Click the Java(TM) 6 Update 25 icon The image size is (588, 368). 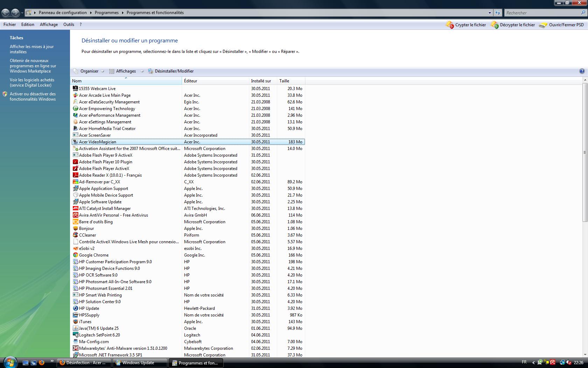(75, 328)
